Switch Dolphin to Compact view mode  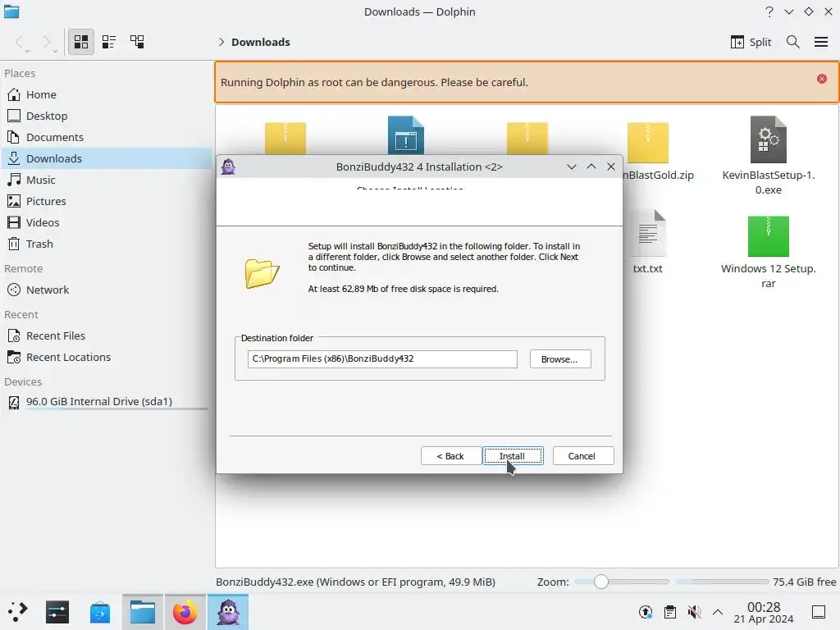(x=109, y=42)
